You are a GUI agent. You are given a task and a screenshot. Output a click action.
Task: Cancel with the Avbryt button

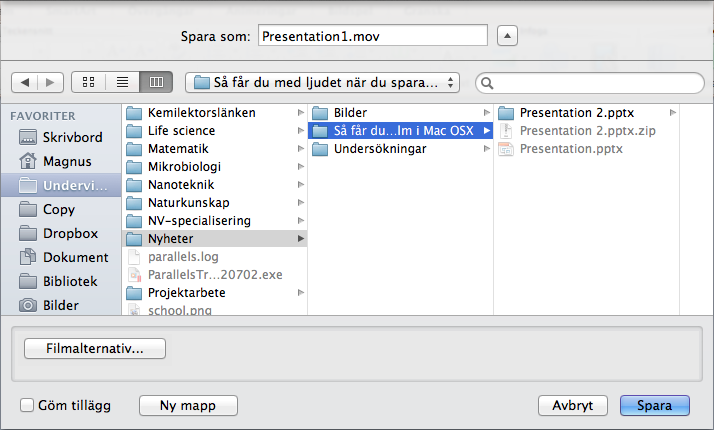click(573, 405)
